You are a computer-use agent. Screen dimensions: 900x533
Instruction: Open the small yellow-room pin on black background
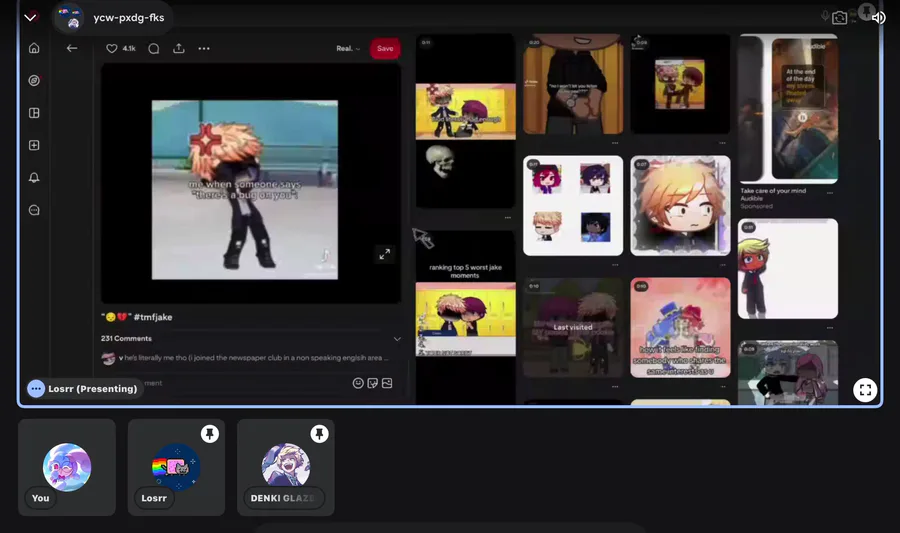pos(680,84)
